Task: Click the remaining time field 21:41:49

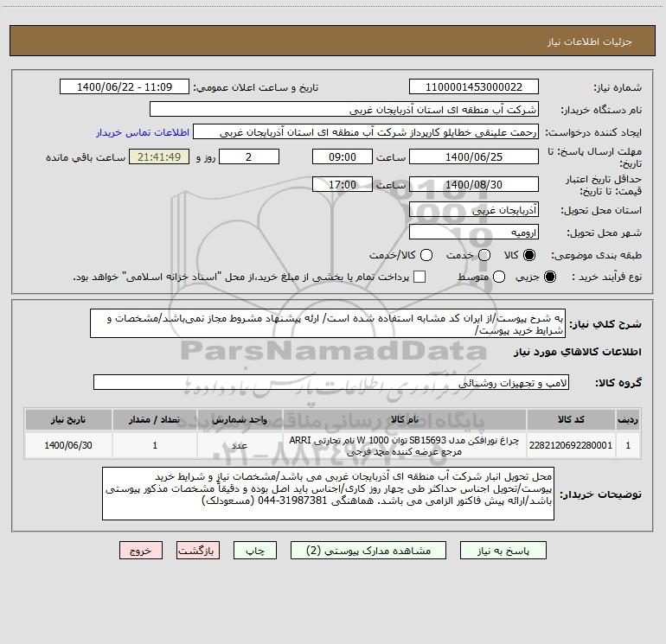Action: 159,157
